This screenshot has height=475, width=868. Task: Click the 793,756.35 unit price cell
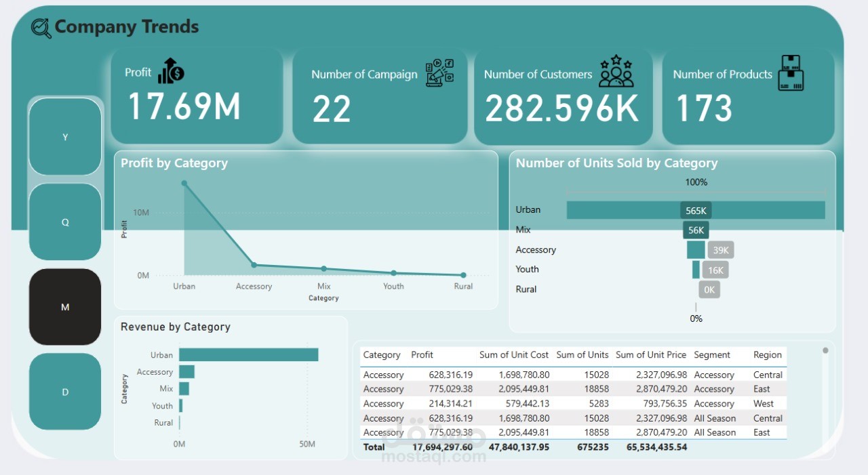tap(660, 404)
